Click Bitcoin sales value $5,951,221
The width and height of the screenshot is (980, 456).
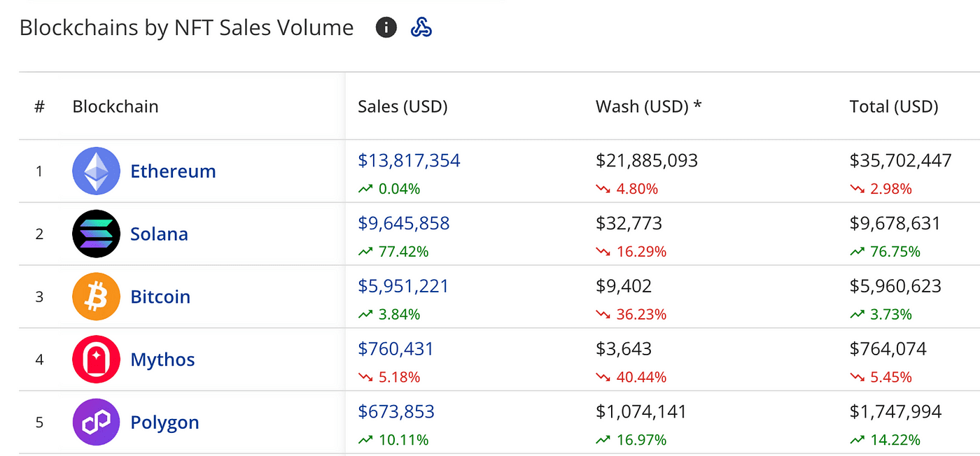[403, 287]
